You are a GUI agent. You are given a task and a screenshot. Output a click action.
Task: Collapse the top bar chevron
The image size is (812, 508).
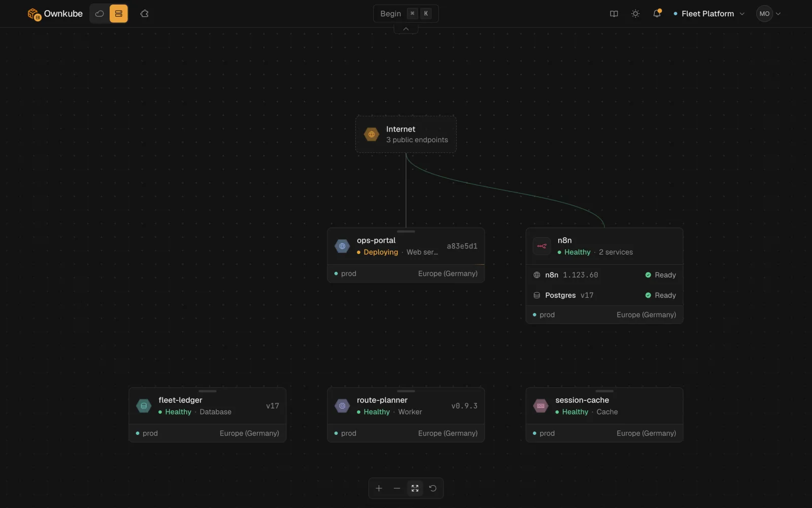406,29
